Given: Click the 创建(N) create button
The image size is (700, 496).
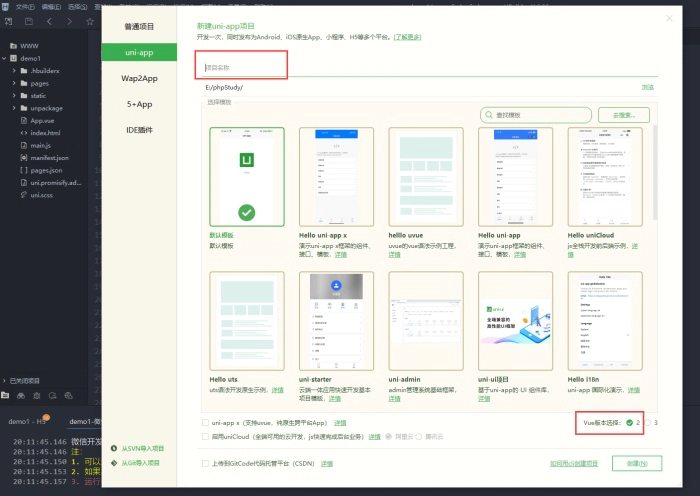Looking at the screenshot, I should tap(637, 463).
